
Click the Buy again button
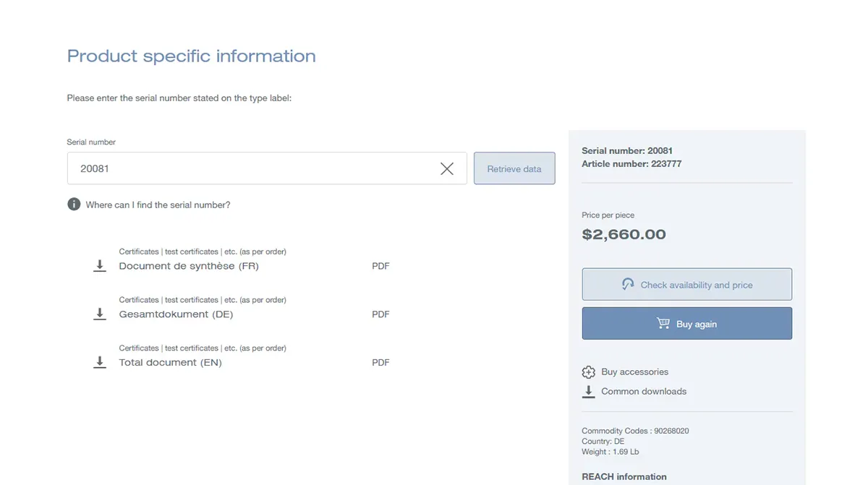687,324
